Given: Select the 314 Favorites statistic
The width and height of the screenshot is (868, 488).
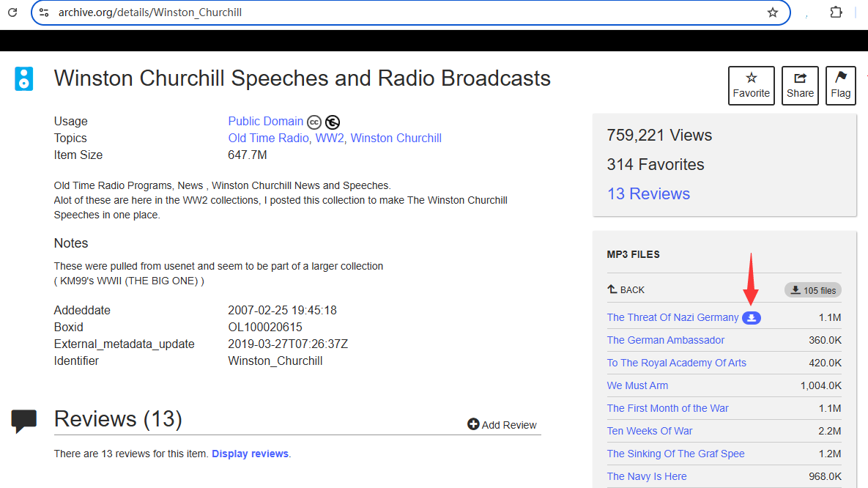Looking at the screenshot, I should tap(656, 165).
